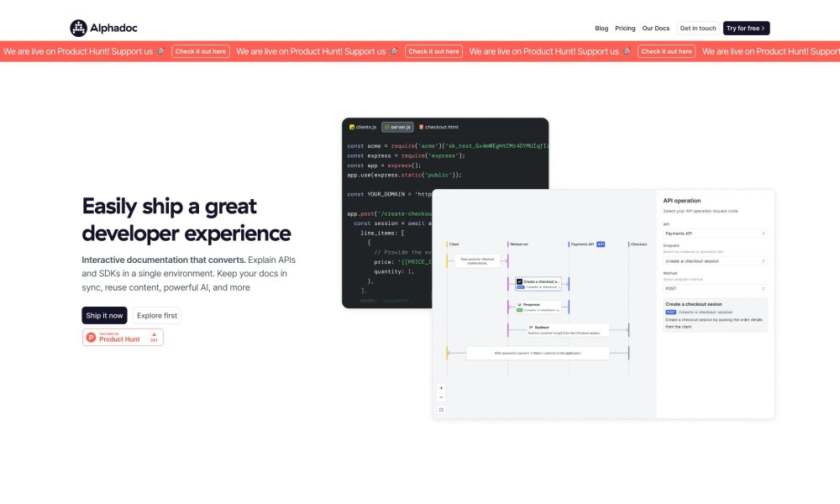Click the Easily ship a great developer experience headline
Viewport: 840px width, 504px height.
coord(186,219)
